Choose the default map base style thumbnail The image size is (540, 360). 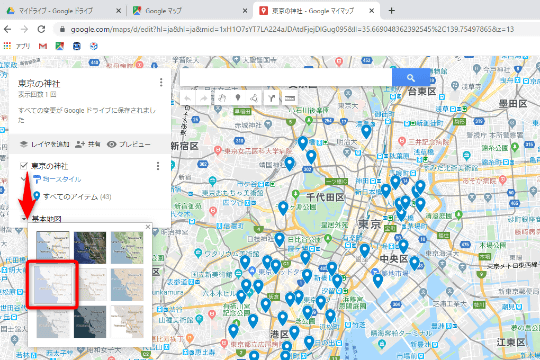(x=53, y=247)
